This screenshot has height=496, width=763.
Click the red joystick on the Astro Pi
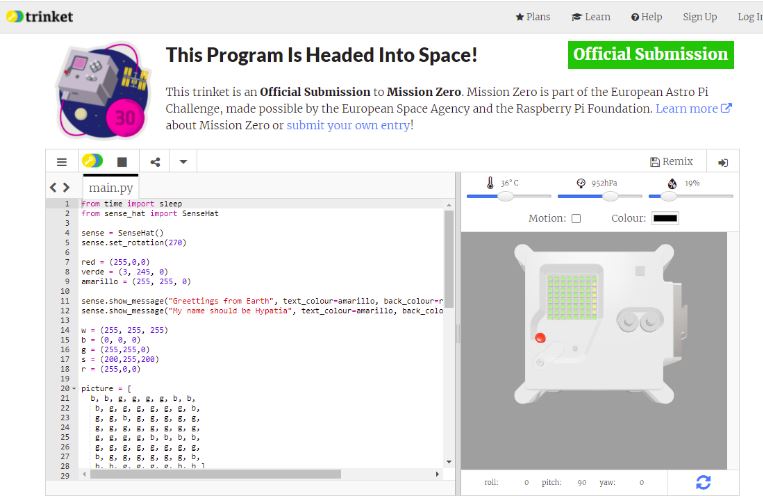pos(540,336)
